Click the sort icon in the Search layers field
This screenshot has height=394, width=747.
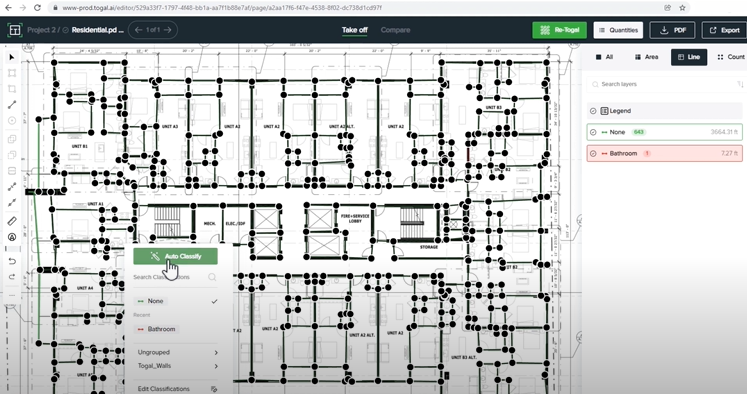point(740,84)
